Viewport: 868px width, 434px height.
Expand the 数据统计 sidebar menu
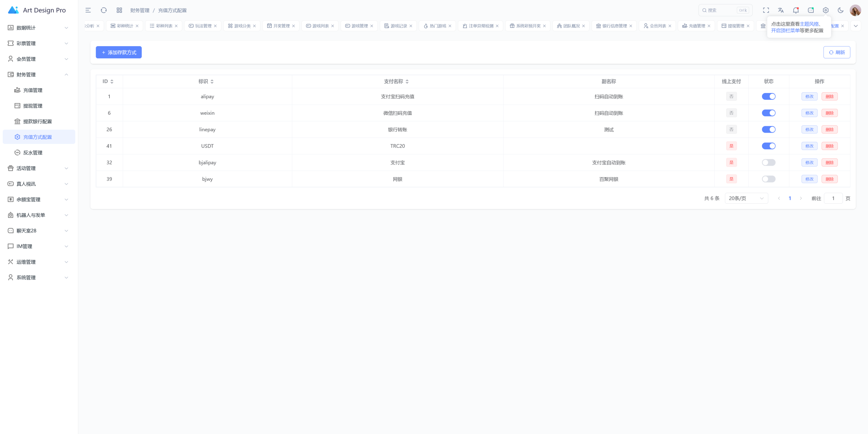pyautogui.click(x=39, y=28)
